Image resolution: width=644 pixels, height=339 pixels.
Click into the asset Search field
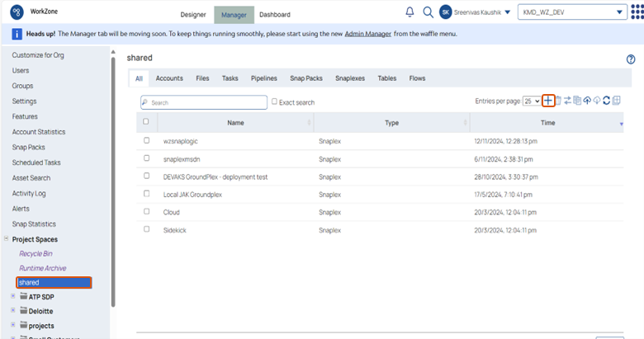(x=204, y=102)
